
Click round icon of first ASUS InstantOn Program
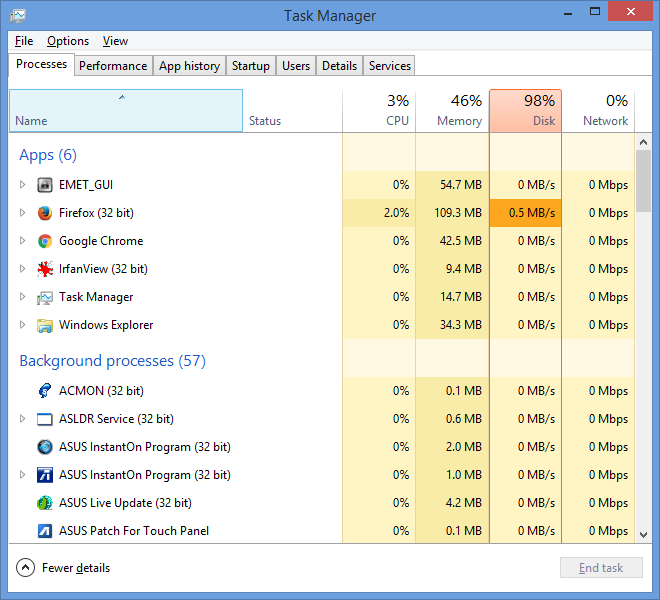[45, 447]
